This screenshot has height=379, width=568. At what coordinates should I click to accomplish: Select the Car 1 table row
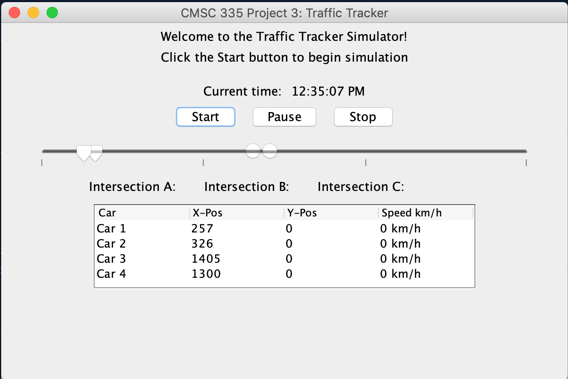coord(284,229)
